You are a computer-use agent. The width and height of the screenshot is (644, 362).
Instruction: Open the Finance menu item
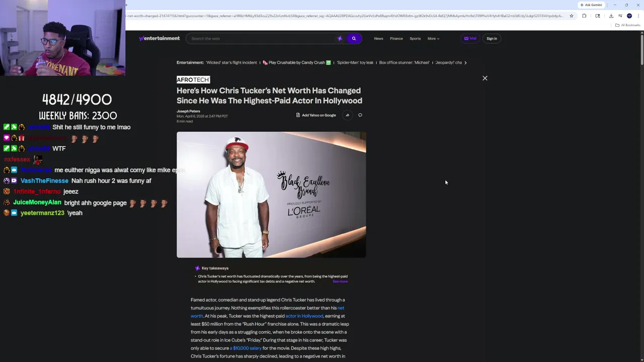(x=396, y=38)
